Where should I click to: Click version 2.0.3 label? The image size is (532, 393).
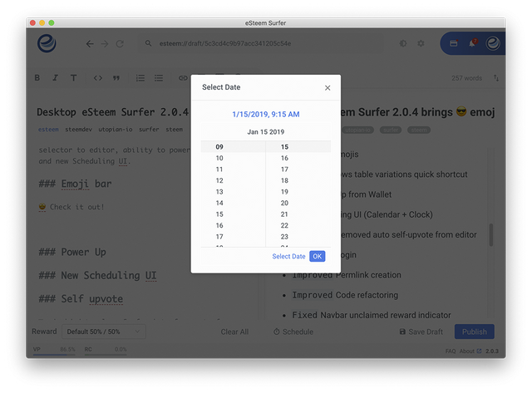click(491, 351)
